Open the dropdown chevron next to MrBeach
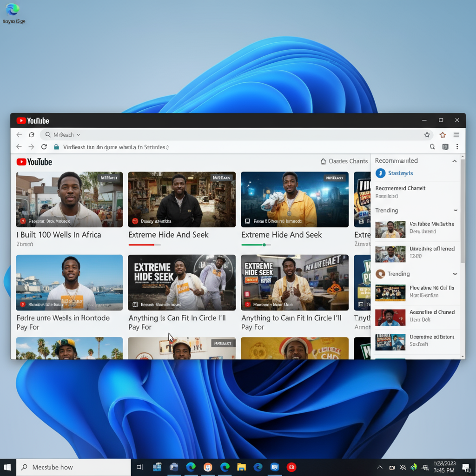The image size is (476, 476). point(78,135)
